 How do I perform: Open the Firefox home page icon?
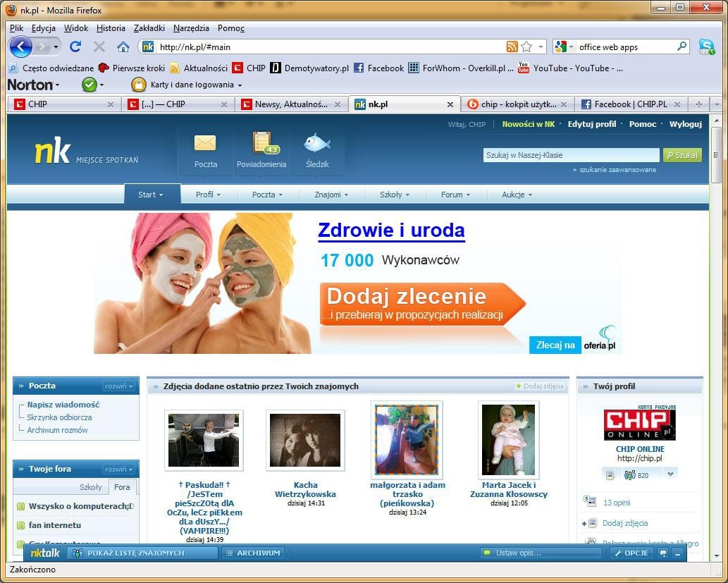pyautogui.click(x=123, y=47)
